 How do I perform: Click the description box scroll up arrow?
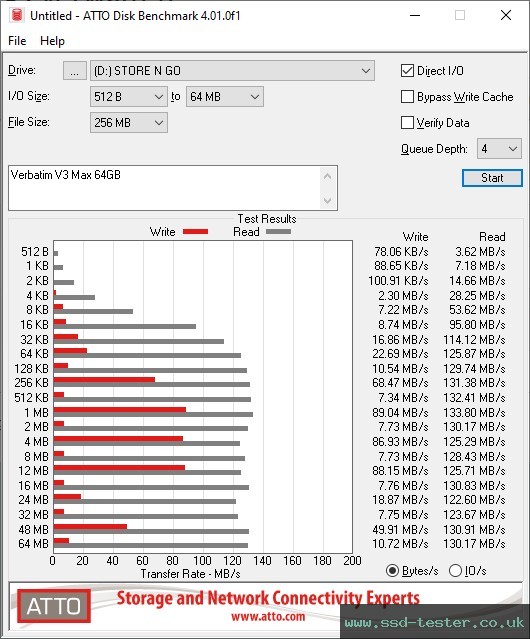[x=328, y=176]
